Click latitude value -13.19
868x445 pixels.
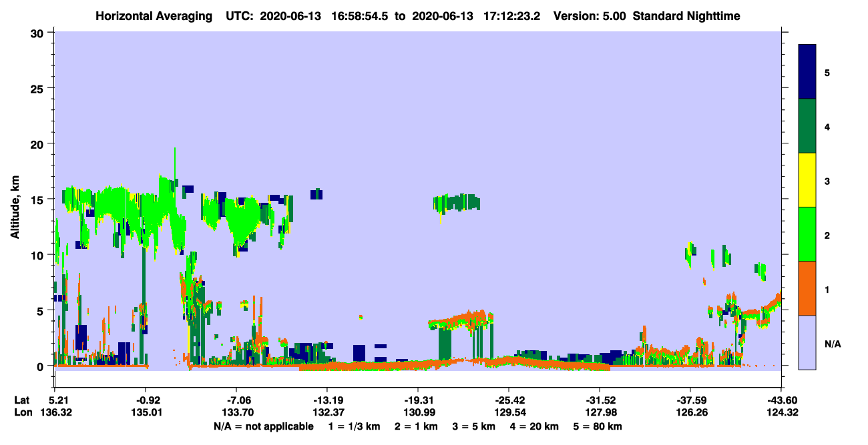point(327,400)
